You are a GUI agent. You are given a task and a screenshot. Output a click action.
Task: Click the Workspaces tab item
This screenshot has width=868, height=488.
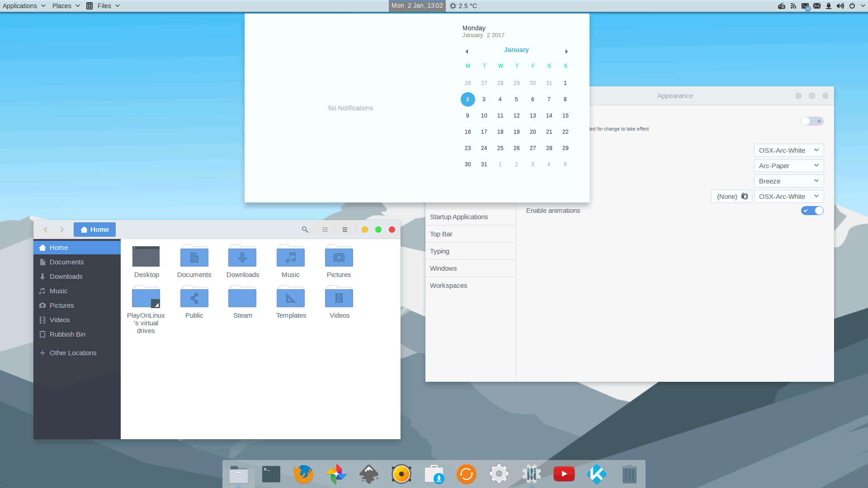tap(448, 286)
